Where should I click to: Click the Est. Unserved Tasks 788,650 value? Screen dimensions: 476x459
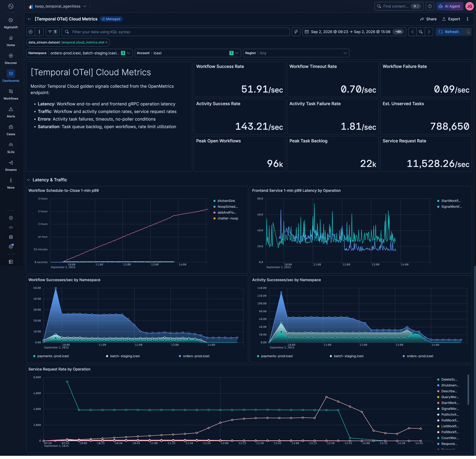click(x=450, y=126)
